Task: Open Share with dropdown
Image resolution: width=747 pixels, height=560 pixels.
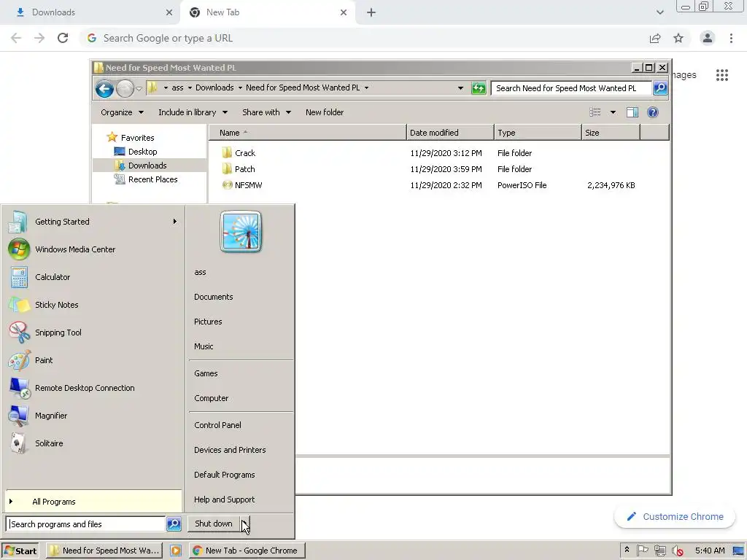Action: point(266,112)
